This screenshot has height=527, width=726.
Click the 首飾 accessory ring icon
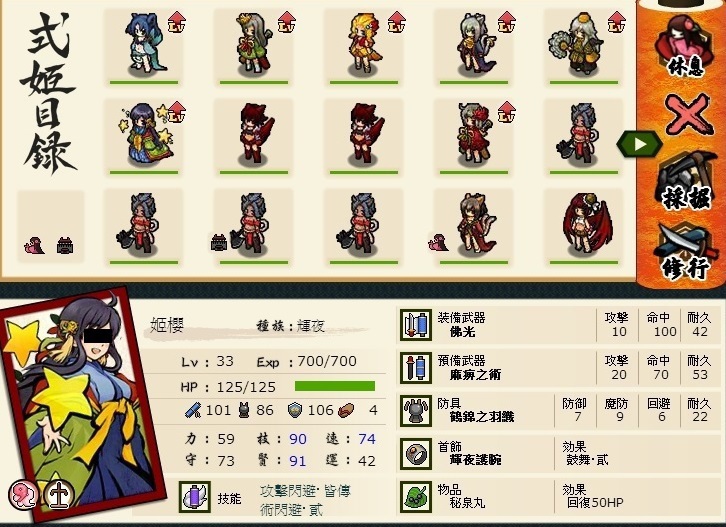pos(416,453)
